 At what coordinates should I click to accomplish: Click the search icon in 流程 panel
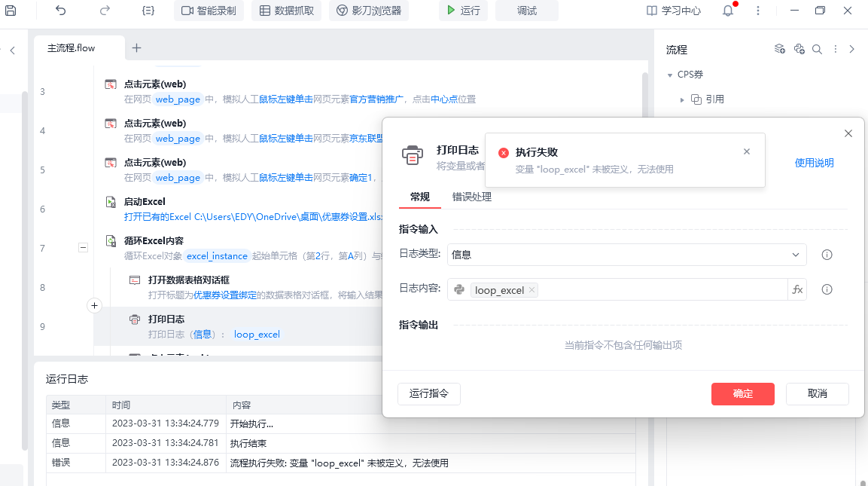click(x=817, y=49)
